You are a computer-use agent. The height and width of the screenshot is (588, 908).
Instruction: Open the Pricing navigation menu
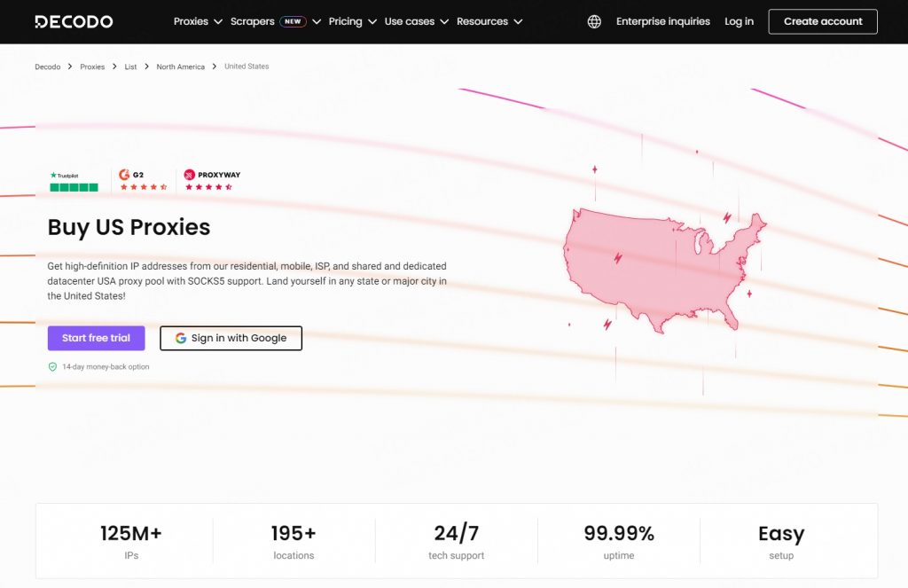pyautogui.click(x=345, y=21)
